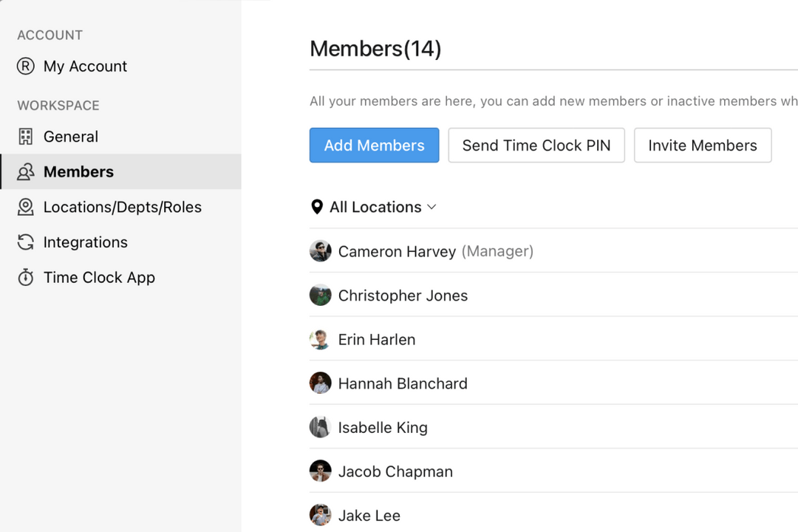Image resolution: width=798 pixels, height=532 pixels.
Task: Select member Erin Harlen from the list
Action: tap(377, 339)
